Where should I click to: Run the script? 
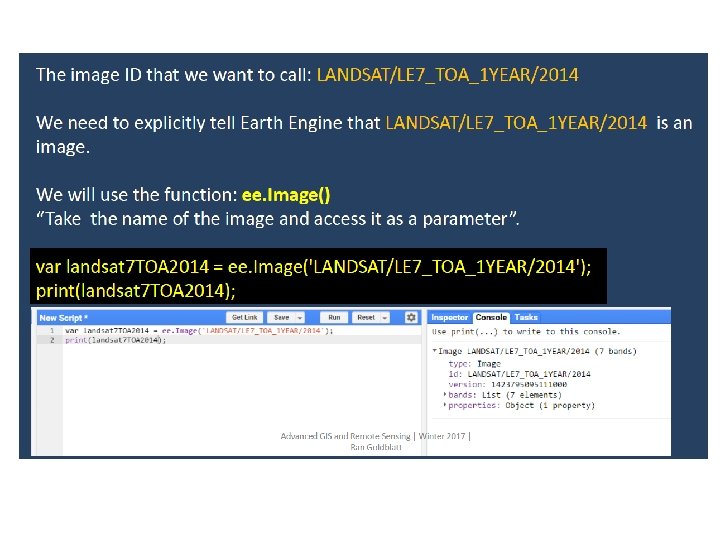click(334, 317)
